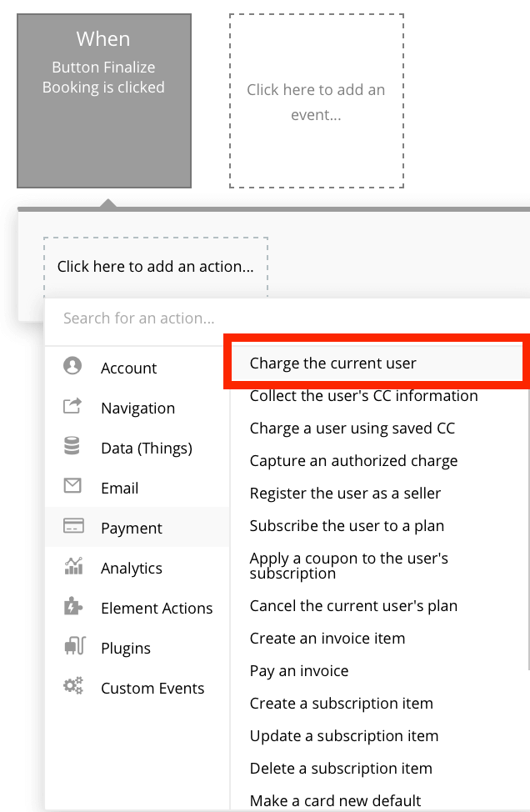Select the Account category icon
The image size is (530, 812).
(72, 367)
